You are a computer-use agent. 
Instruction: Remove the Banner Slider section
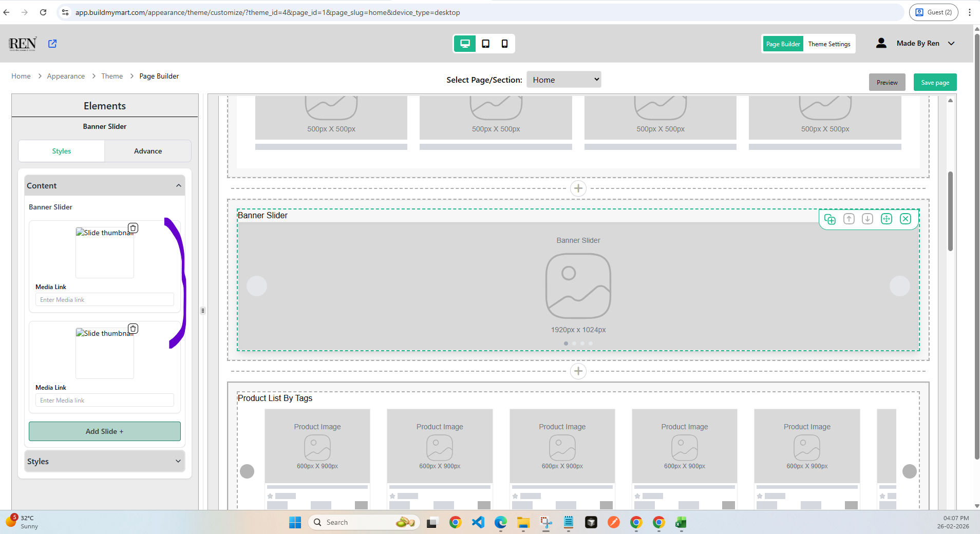[x=906, y=219]
